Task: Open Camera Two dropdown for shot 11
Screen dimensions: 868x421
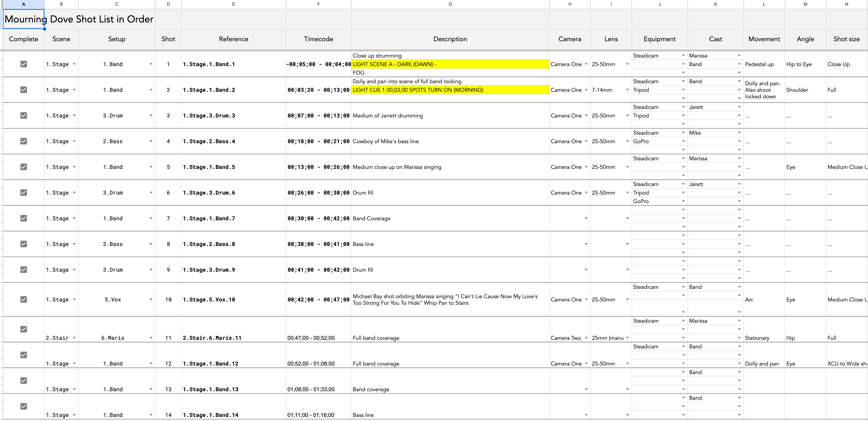Action: click(586, 338)
